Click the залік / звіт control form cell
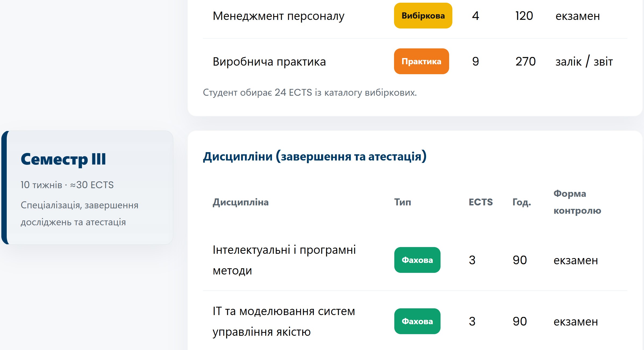The image size is (644, 350). pyautogui.click(x=584, y=62)
